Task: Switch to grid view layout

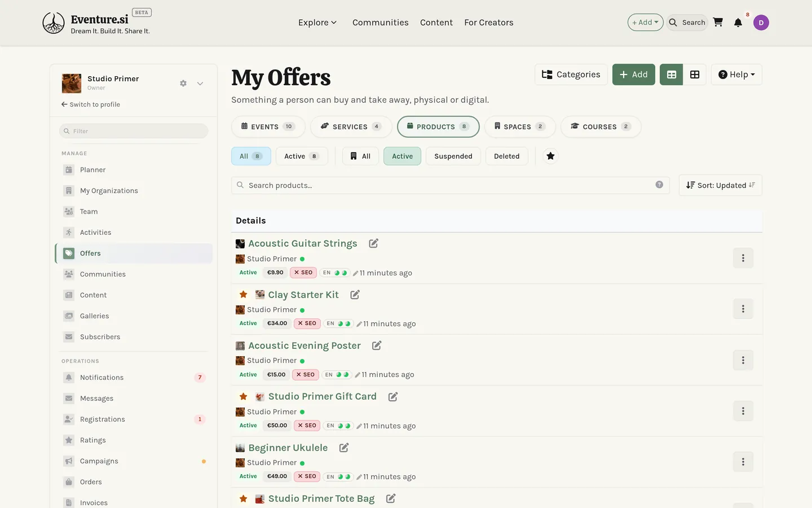Action: pos(695,75)
